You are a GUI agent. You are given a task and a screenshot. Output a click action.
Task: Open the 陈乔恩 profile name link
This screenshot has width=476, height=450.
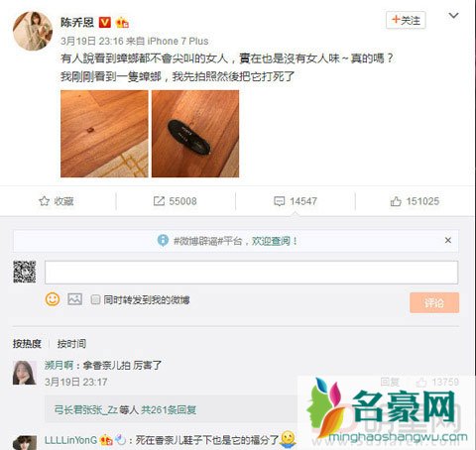coord(77,23)
